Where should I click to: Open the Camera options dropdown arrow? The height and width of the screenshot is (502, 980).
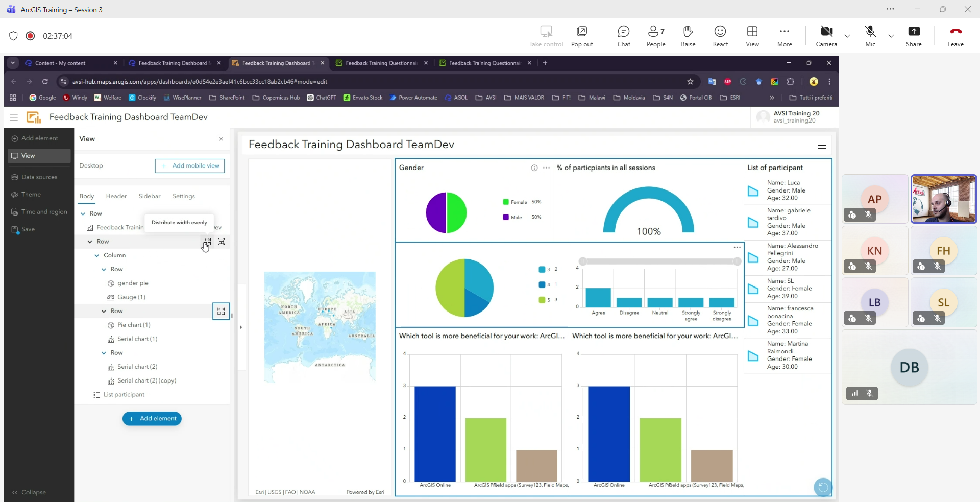tap(847, 36)
